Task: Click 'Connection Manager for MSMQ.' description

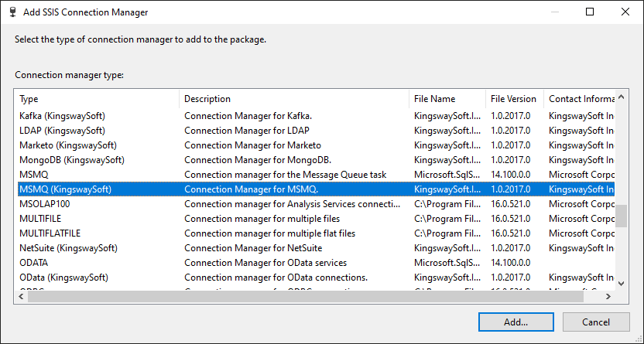Action: [252, 189]
